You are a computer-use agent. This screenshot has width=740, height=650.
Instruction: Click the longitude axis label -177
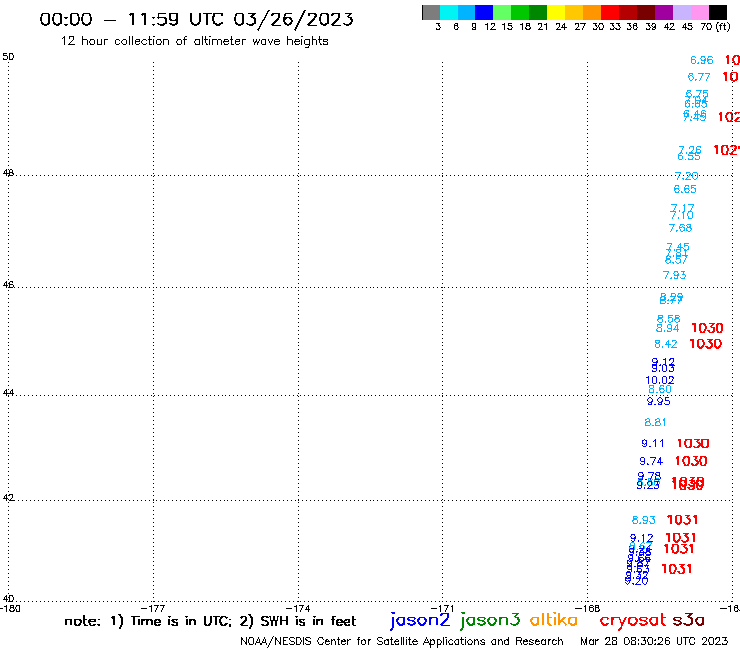click(153, 608)
